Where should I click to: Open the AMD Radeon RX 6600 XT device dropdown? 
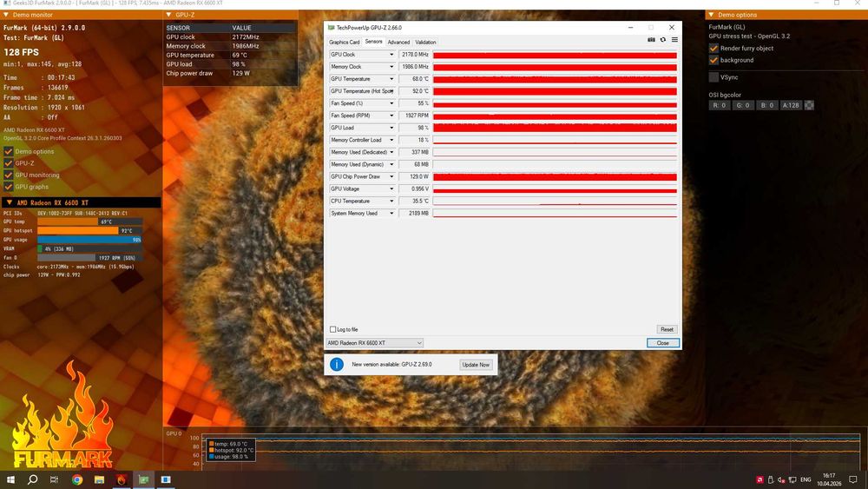374,343
